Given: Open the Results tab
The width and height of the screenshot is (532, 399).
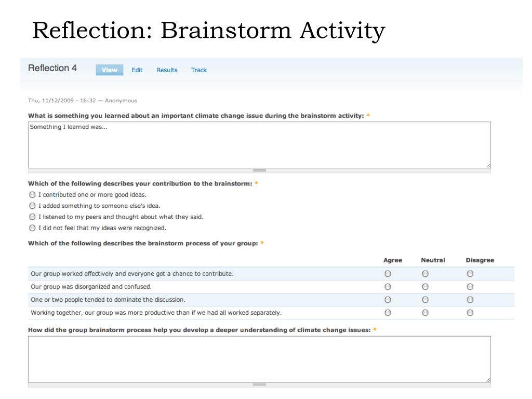Looking at the screenshot, I should [167, 70].
